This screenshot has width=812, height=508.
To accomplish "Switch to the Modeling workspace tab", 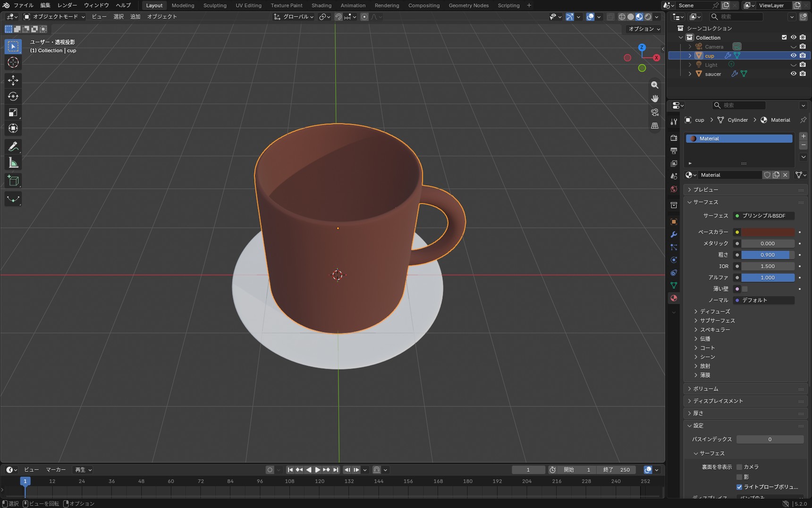I will (183, 5).
